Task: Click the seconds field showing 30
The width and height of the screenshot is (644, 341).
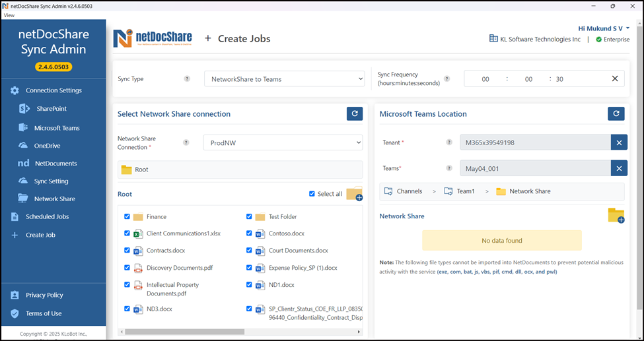Action: click(x=559, y=79)
